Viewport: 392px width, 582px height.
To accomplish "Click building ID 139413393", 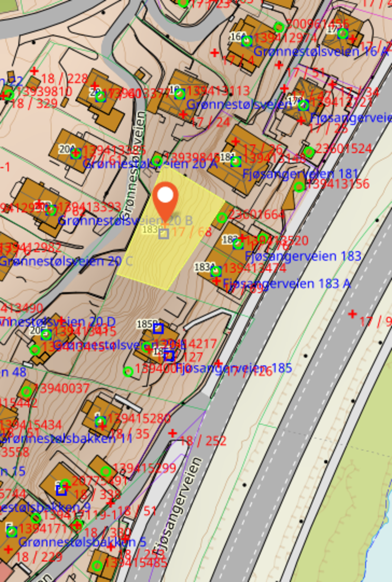I will 90,206.
